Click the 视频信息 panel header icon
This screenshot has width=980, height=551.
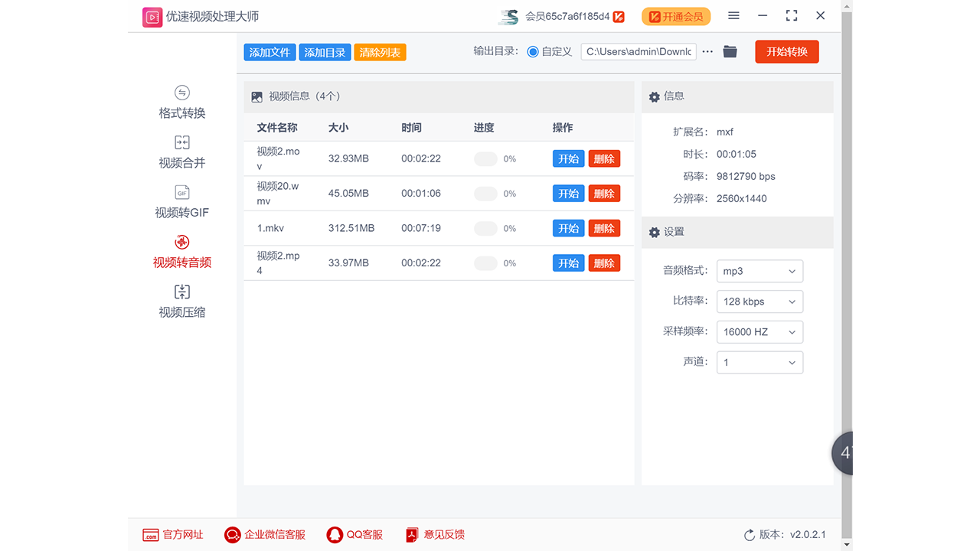point(256,96)
